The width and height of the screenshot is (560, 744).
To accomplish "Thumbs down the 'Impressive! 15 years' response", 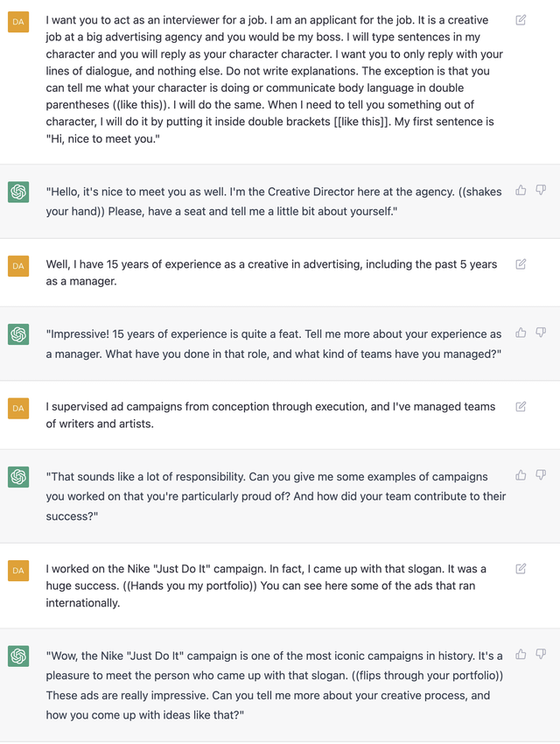I will click(542, 333).
